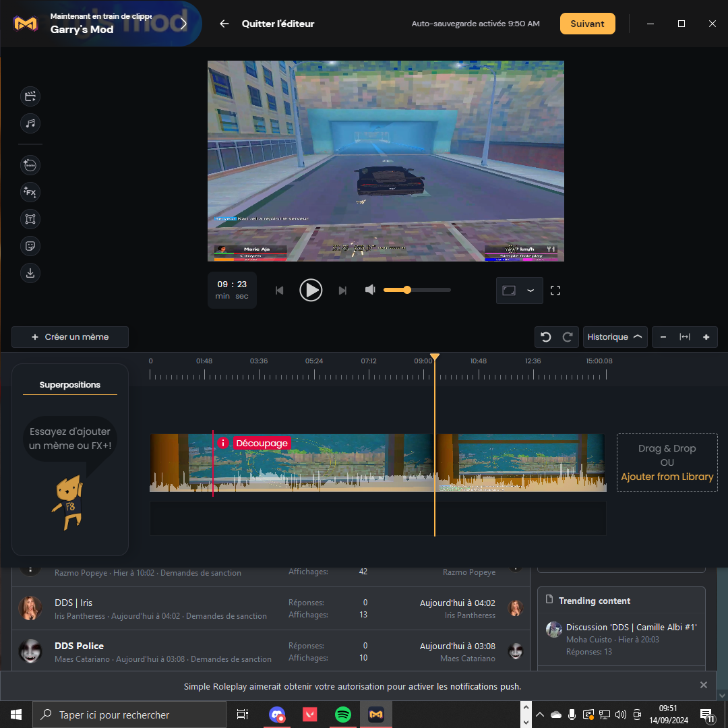Viewport: 728px width, 728px height.
Task: Select the video clip after the playhead
Action: click(520, 463)
